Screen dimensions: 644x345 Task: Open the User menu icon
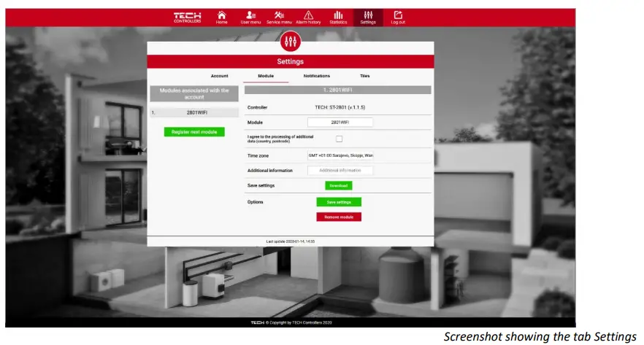click(x=250, y=18)
